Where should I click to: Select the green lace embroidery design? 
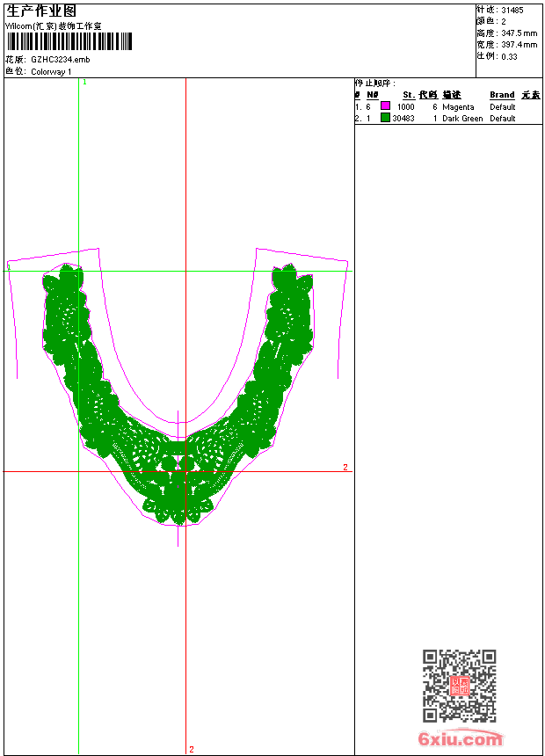(178, 413)
